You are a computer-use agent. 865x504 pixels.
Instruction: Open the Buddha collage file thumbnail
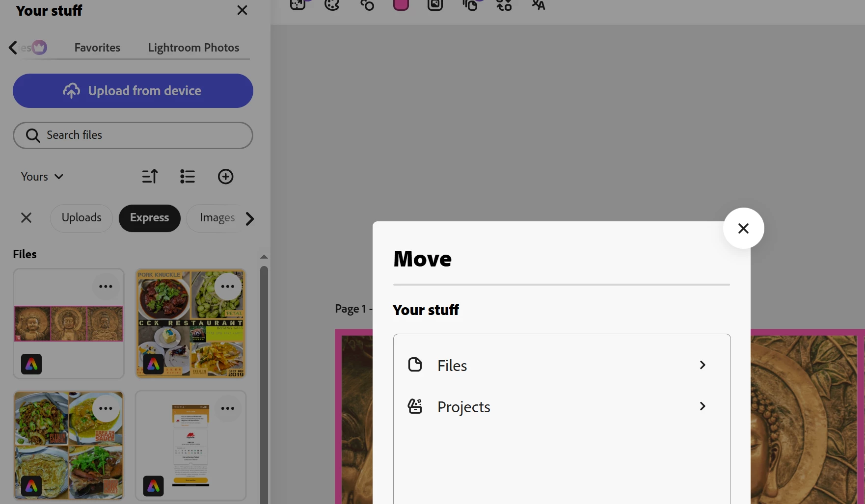click(69, 324)
